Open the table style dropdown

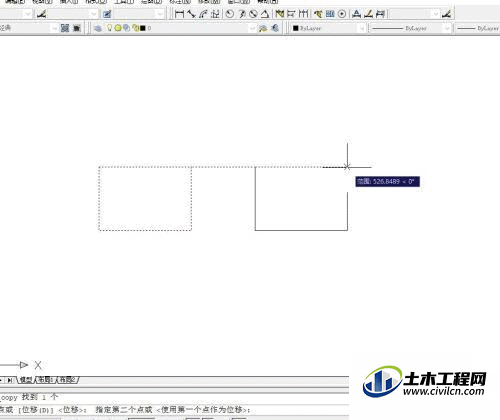[x=160, y=14]
